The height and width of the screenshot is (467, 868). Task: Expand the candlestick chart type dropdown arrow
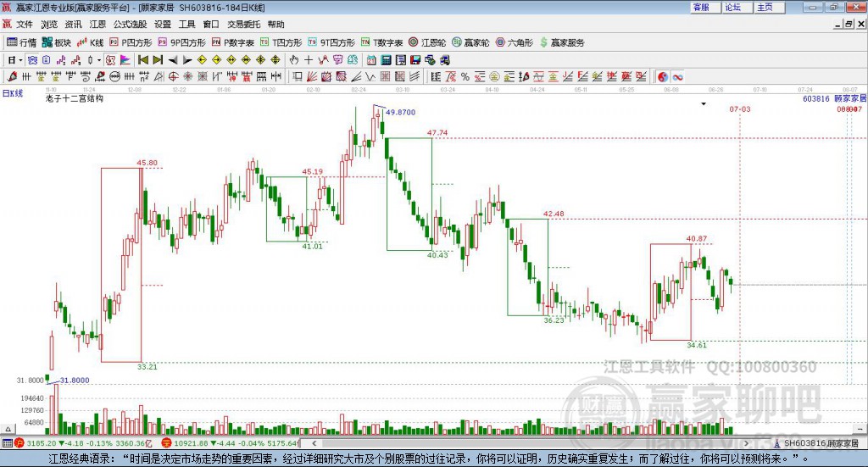99,60
